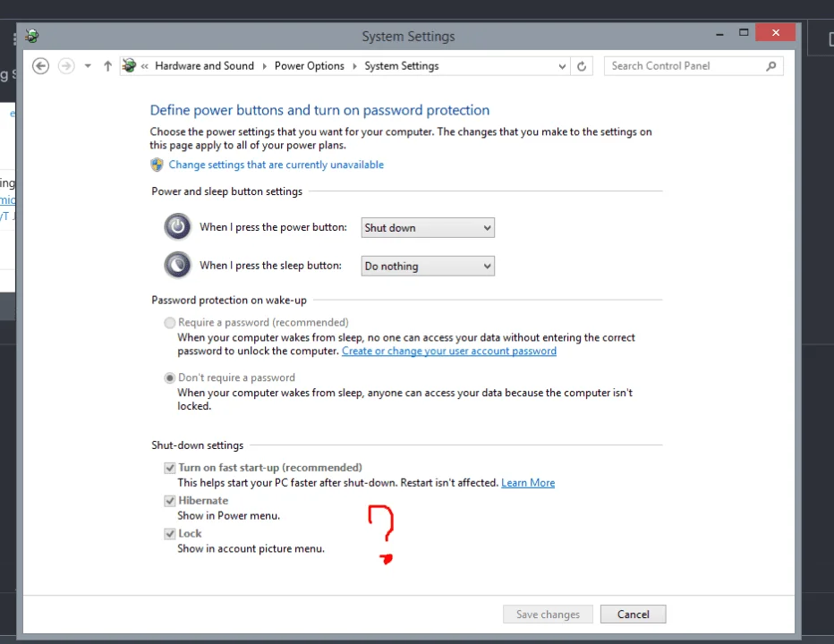Open the sleep button action dropdown

428,266
